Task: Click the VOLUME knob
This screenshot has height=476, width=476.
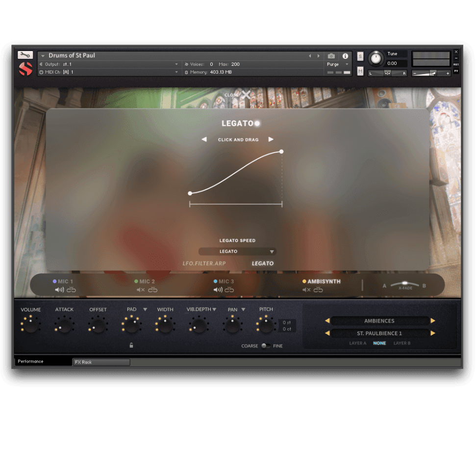Action: click(x=31, y=325)
